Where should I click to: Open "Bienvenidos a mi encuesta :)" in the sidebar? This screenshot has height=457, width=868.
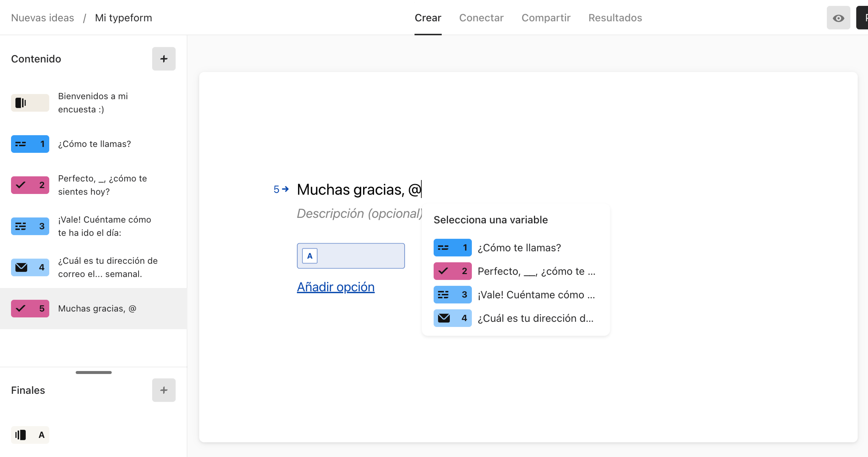coord(93,103)
